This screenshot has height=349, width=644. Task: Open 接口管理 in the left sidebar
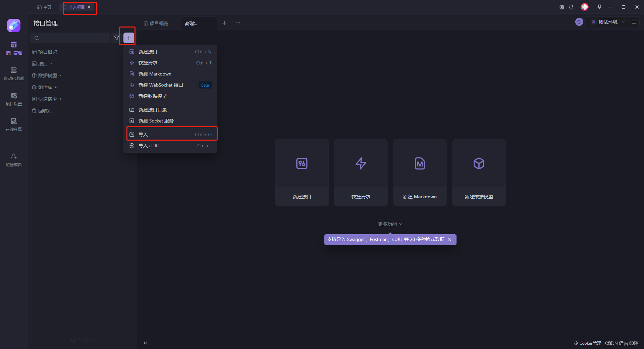click(14, 49)
